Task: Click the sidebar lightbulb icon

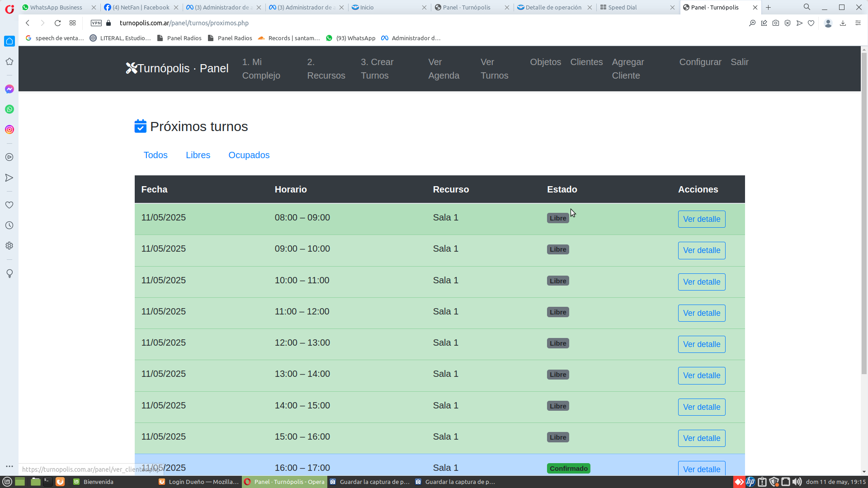Action: 9,273
